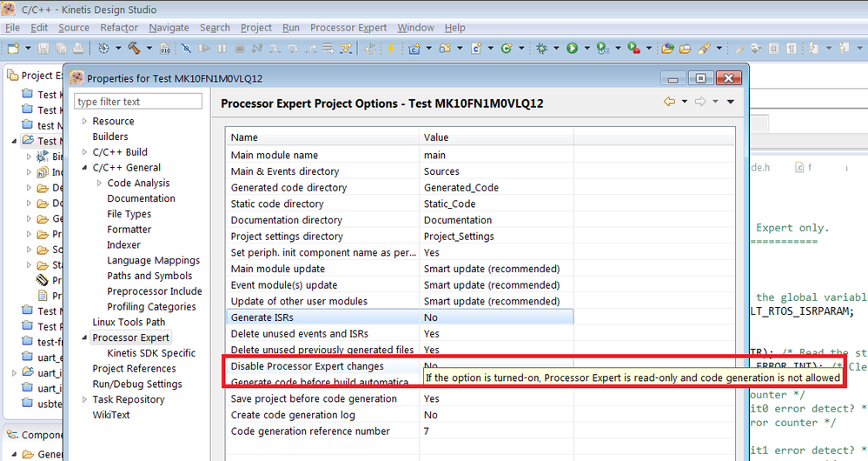
Task: Click the New Class green icon
Action: click(507, 49)
